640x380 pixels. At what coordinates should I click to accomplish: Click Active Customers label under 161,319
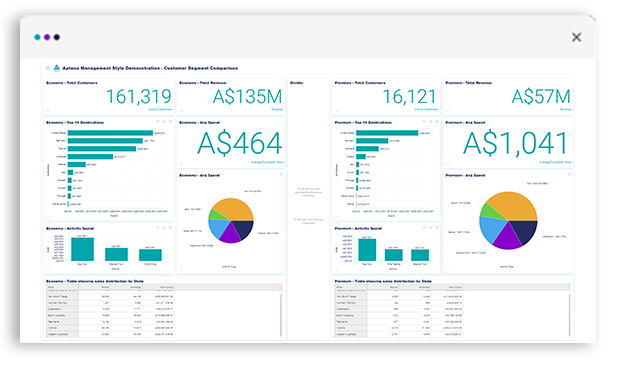[x=160, y=109]
